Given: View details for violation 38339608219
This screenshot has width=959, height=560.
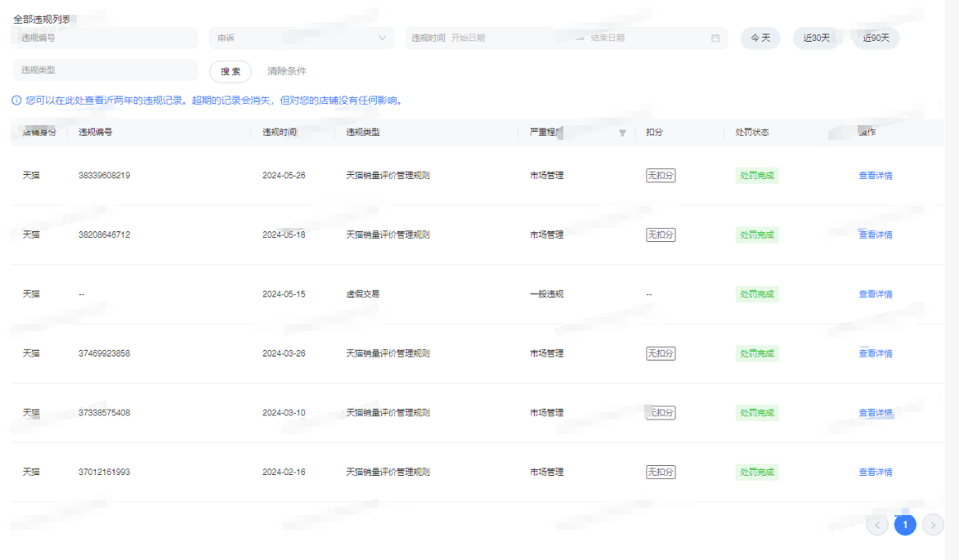Looking at the screenshot, I should click(875, 176).
